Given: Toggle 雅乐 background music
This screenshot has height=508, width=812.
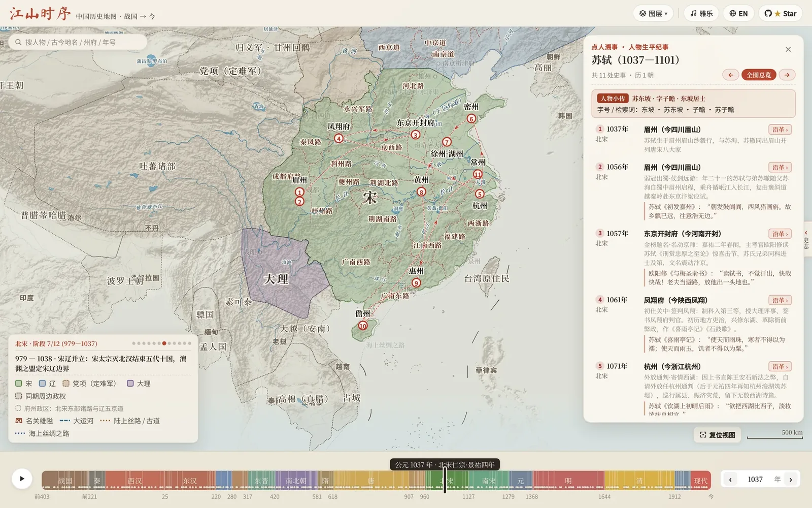Looking at the screenshot, I should pyautogui.click(x=701, y=14).
